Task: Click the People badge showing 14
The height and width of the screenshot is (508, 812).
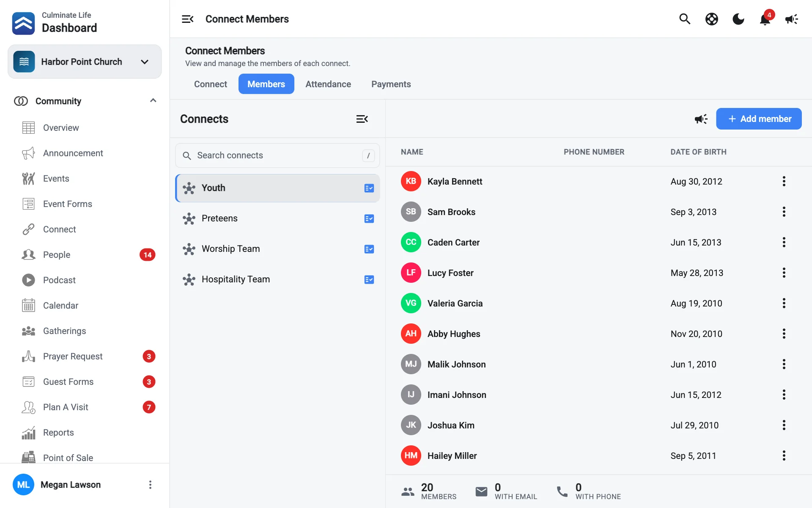Action: (148, 255)
